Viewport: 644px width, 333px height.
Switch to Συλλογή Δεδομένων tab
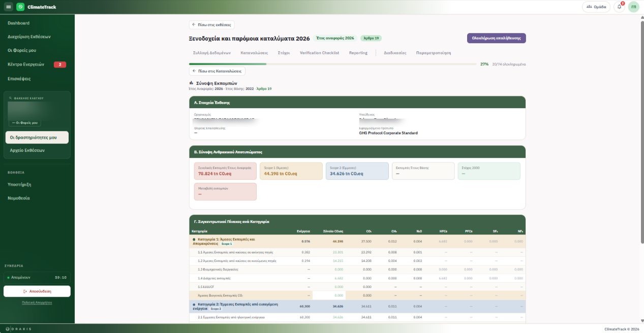click(212, 53)
